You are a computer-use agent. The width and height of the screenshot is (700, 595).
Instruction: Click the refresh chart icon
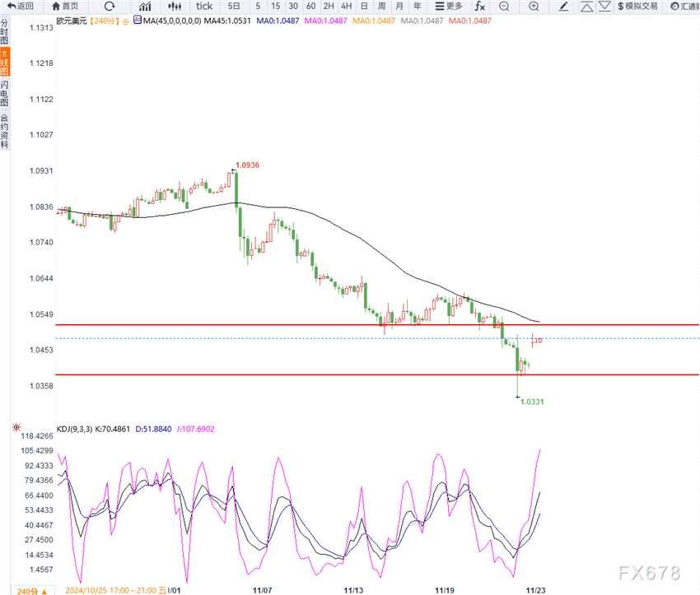[x=110, y=6]
